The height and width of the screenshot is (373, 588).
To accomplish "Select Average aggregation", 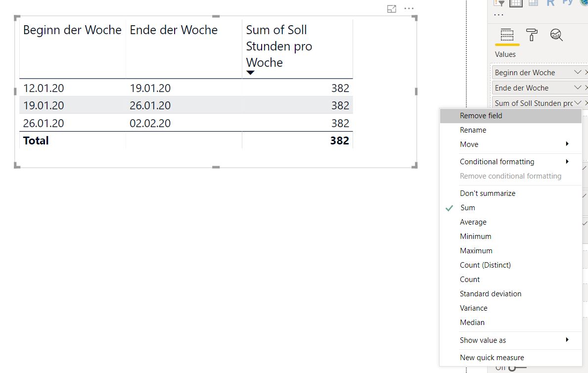I will tap(511, 222).
